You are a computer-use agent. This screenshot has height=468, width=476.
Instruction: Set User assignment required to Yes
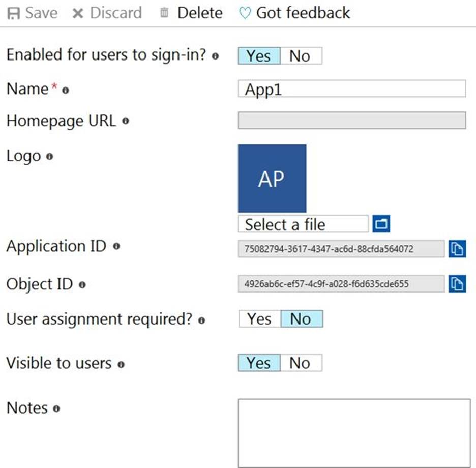[259, 319]
